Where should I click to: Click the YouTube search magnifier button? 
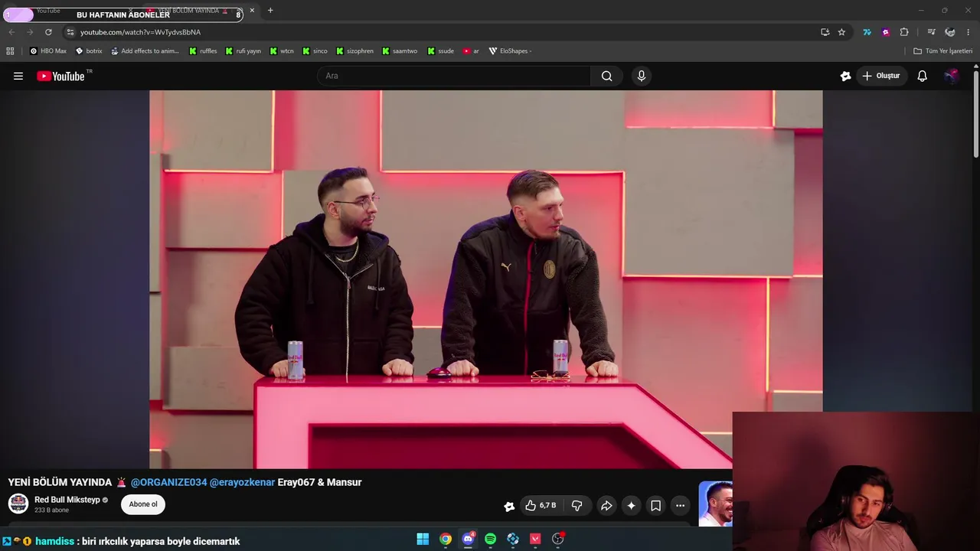tap(606, 76)
